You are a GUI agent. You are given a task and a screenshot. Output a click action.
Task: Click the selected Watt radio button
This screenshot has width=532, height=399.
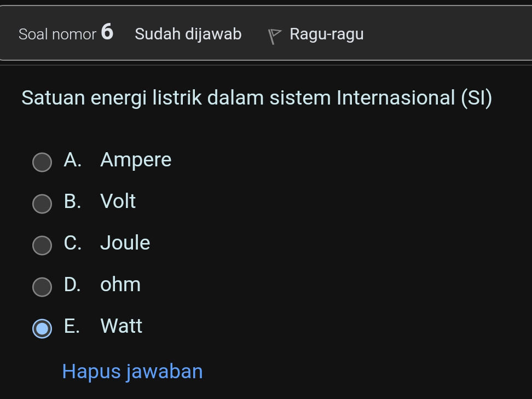42,328
